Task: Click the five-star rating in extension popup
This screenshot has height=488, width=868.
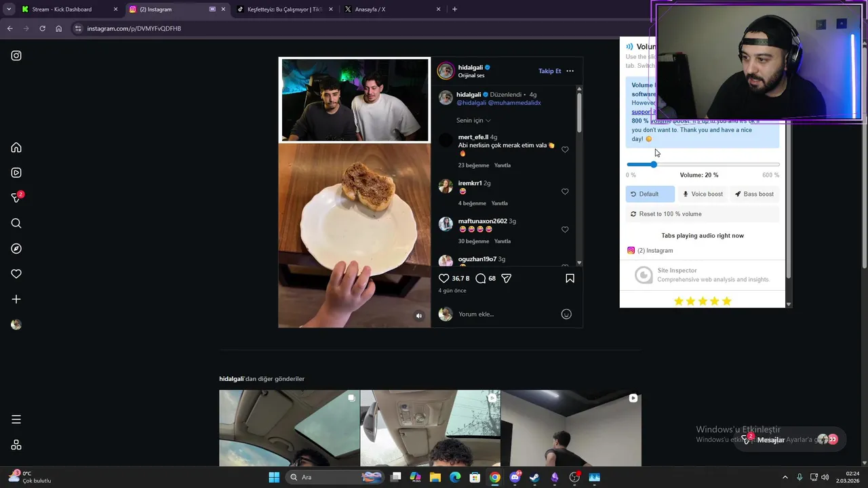Action: pyautogui.click(x=703, y=301)
